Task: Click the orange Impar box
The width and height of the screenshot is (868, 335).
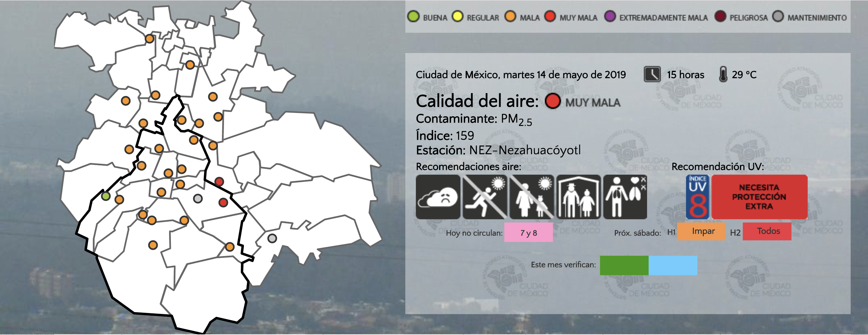Action: click(x=703, y=231)
